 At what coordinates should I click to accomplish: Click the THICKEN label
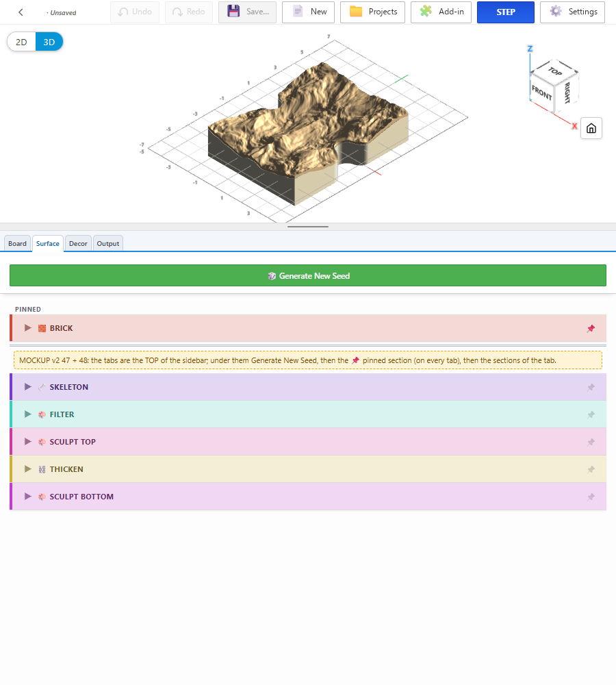pyautogui.click(x=66, y=469)
